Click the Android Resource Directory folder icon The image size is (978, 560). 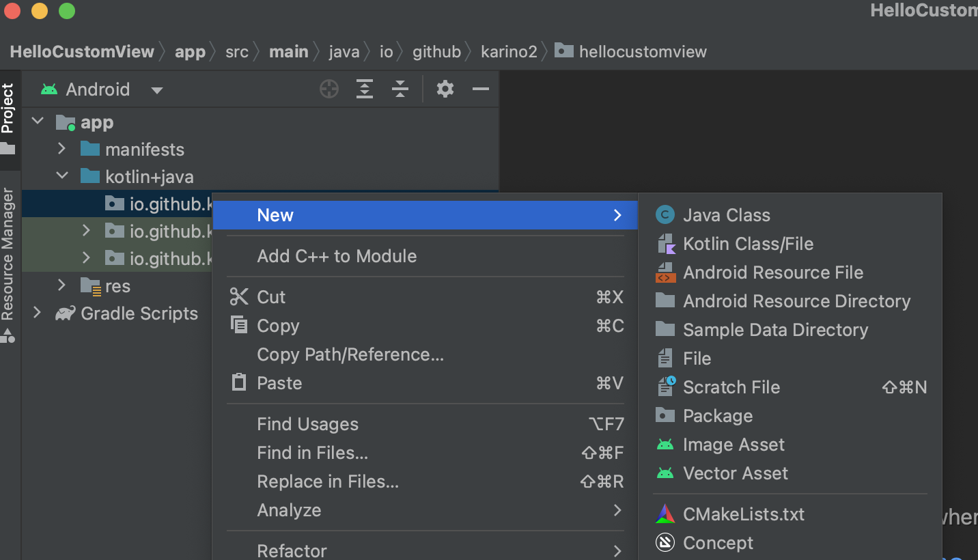tap(665, 300)
